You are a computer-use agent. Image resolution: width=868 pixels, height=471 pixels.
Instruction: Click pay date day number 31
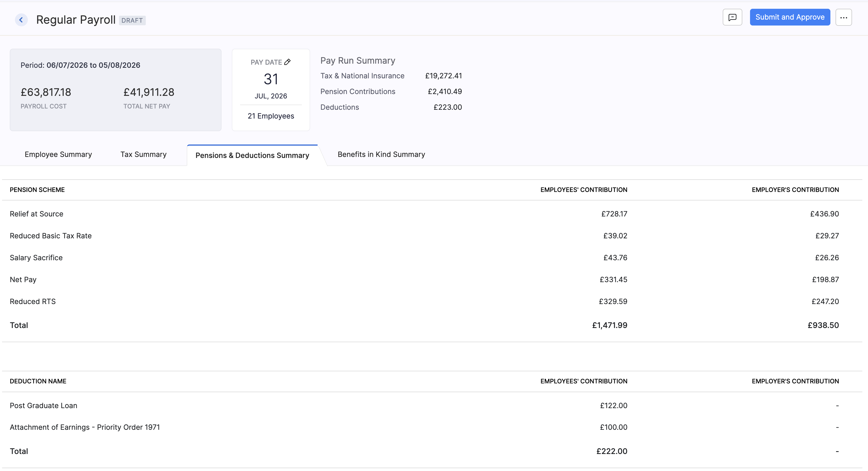271,79
